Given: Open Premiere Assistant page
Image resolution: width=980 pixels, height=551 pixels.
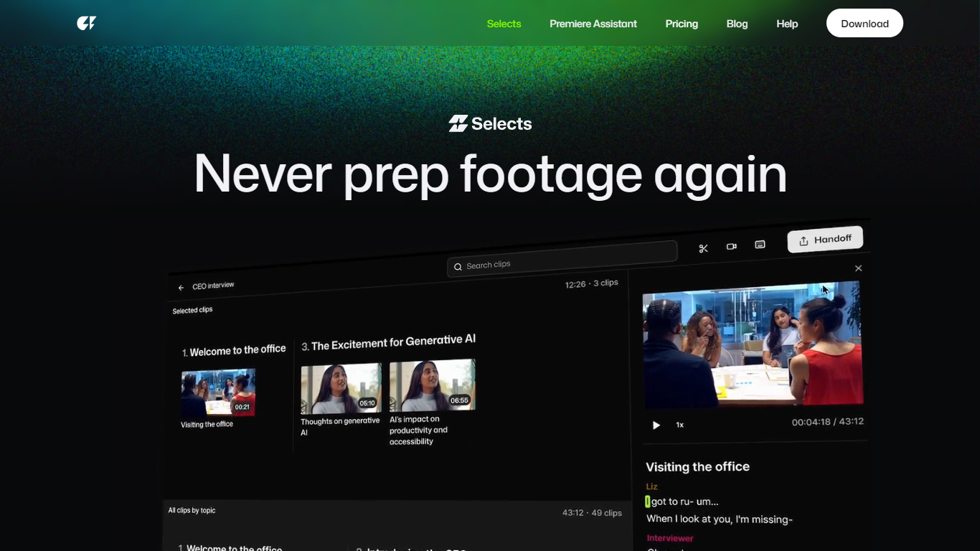Looking at the screenshot, I should click(593, 24).
